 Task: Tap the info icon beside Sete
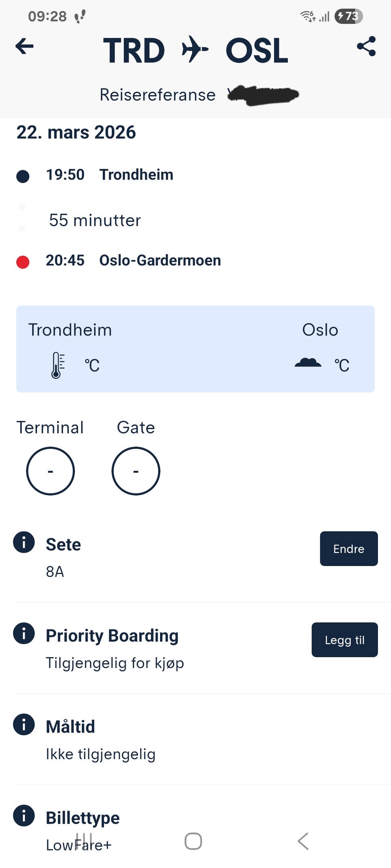click(x=24, y=543)
